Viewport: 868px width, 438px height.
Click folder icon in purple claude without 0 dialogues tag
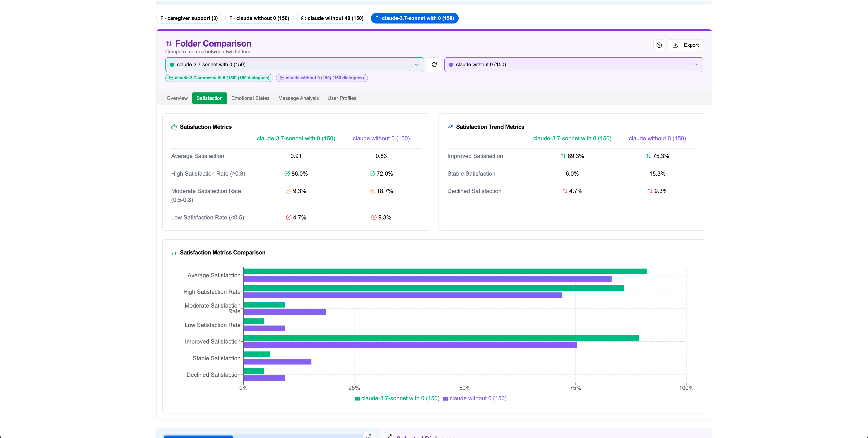pyautogui.click(x=282, y=78)
